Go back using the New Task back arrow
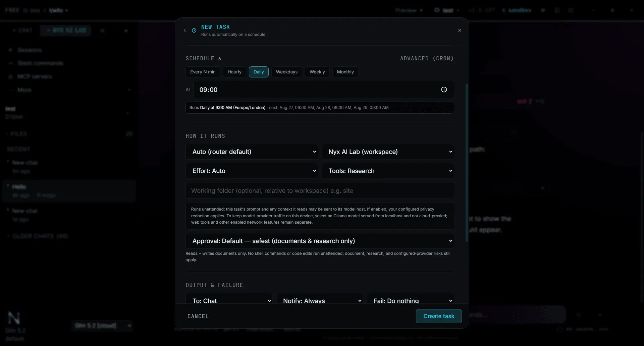The width and height of the screenshot is (644, 346). coord(185,31)
